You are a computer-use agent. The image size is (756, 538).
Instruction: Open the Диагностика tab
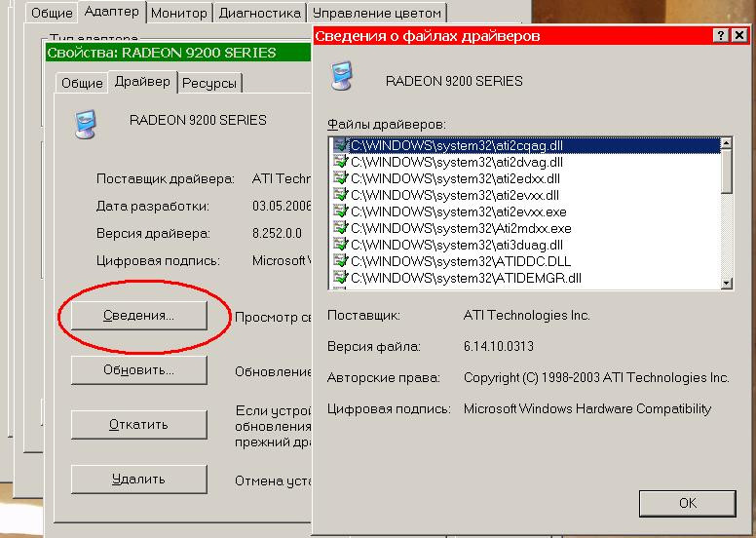coord(259,13)
